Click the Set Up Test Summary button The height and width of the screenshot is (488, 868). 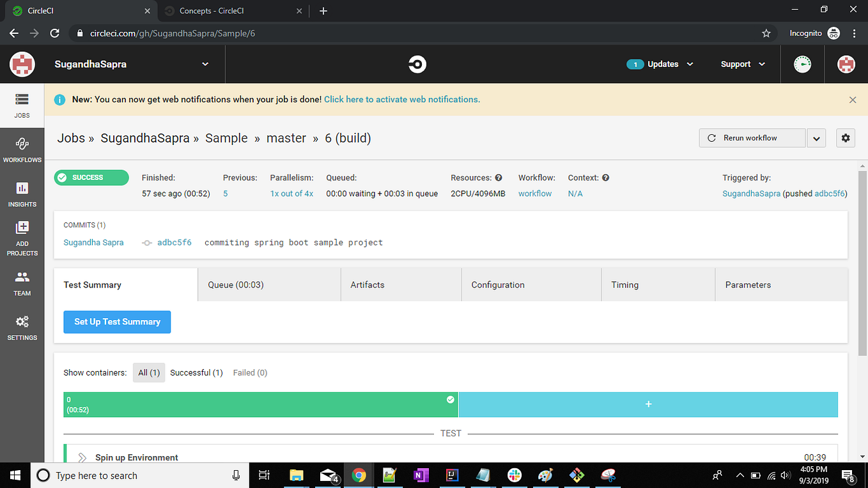[117, 322]
